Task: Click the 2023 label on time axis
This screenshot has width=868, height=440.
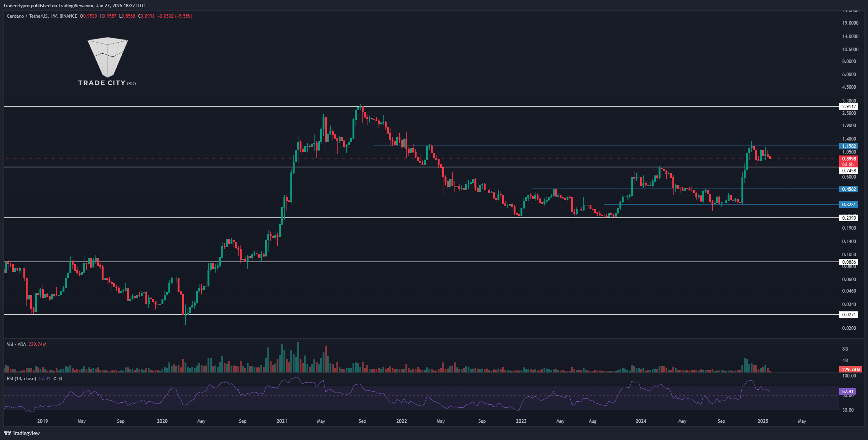Action: 521,421
